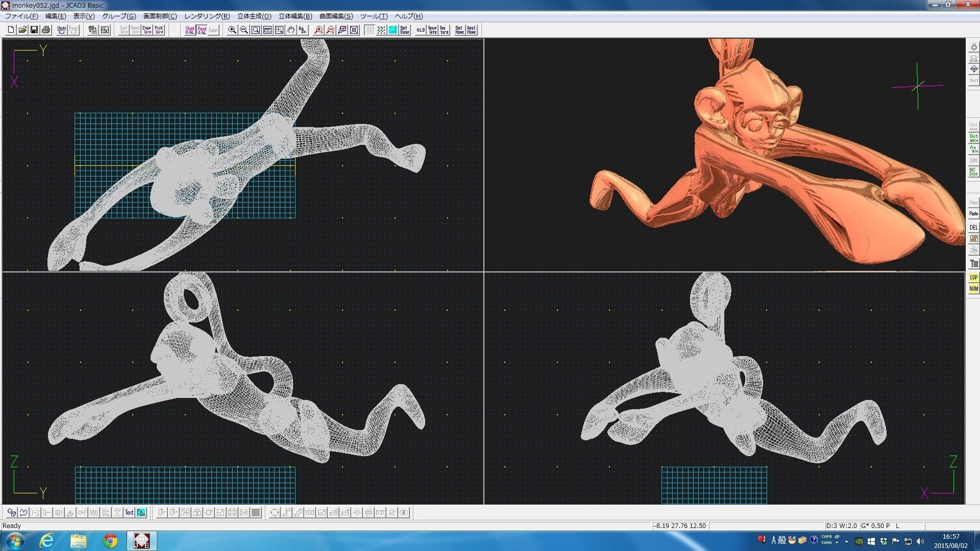Click the gray filled square in bottom toolbar
This screenshot has height=551, width=980.
coord(256,513)
